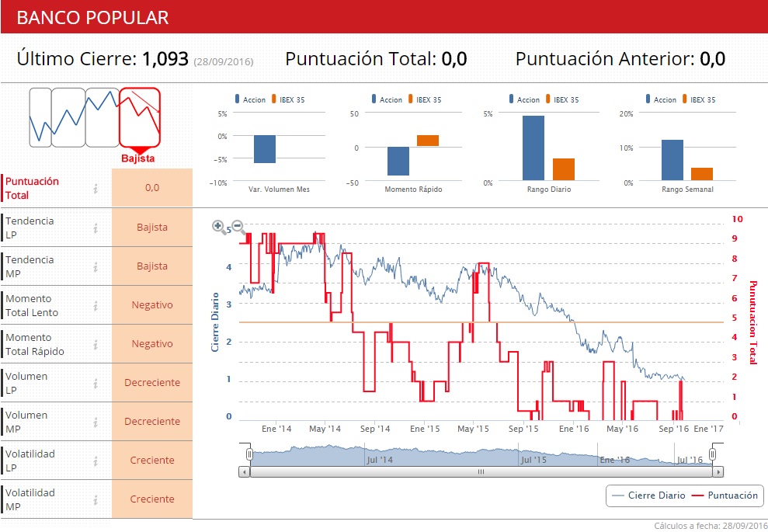Click the blue Accion bar in Rango Diario
768x532 pixels.
(533, 148)
